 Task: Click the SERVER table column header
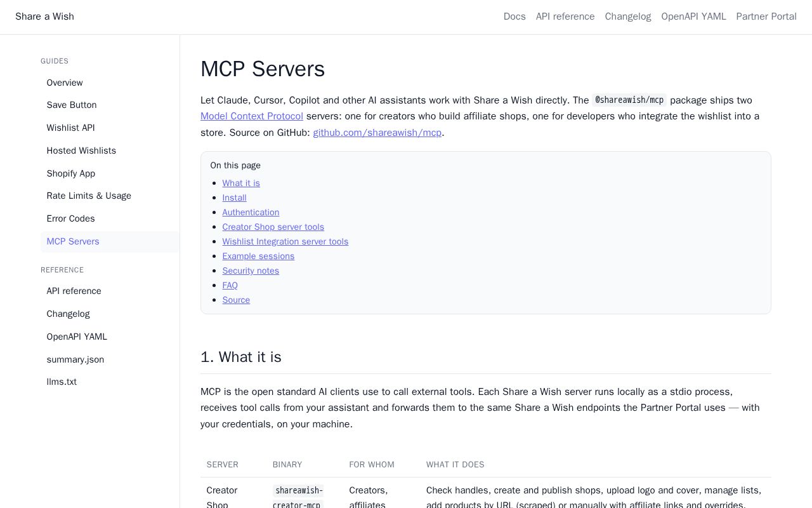223,465
